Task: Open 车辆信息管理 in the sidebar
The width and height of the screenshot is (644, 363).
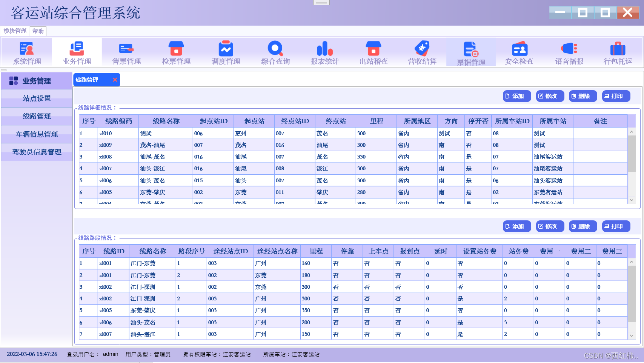Action: click(37, 134)
